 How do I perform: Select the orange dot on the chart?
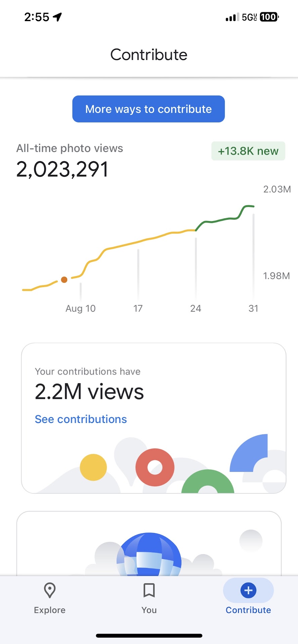pos(64,280)
